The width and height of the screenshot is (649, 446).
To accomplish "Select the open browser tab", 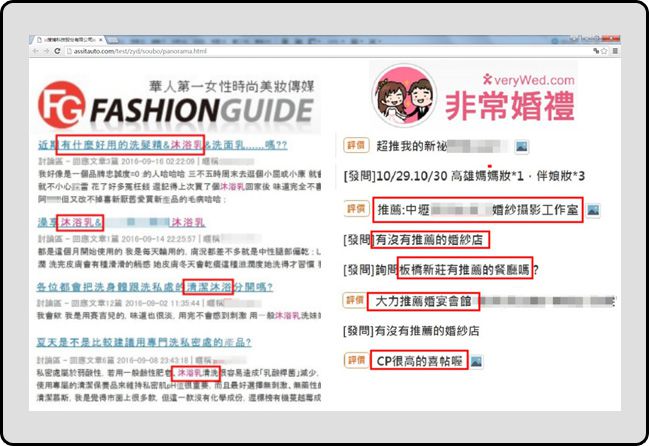I will (68, 40).
